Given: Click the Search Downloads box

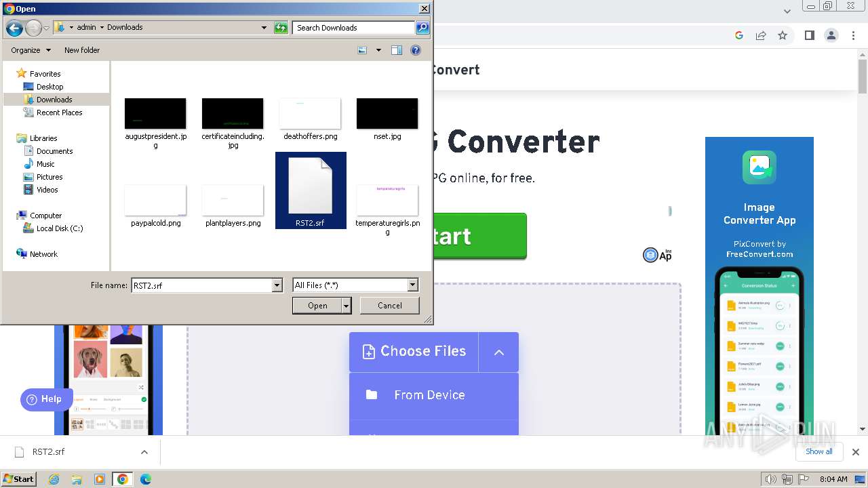Looking at the screenshot, I should pos(353,28).
